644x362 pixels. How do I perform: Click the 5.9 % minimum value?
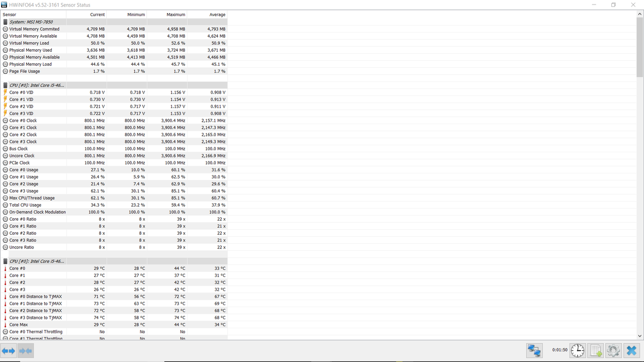[x=139, y=177]
